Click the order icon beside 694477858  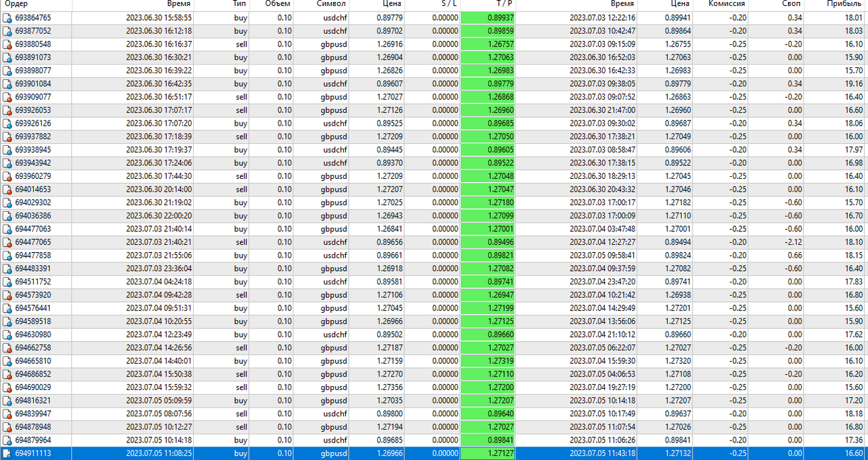pyautogui.click(x=7, y=256)
